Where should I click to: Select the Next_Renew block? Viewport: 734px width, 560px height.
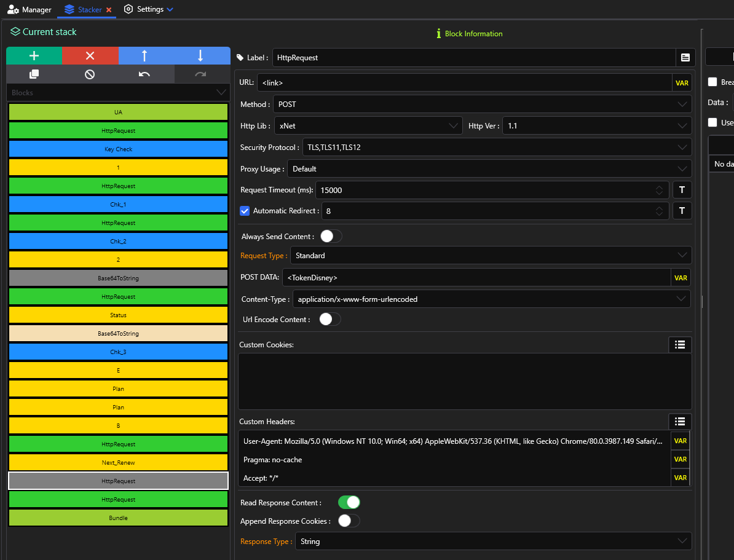(x=119, y=463)
